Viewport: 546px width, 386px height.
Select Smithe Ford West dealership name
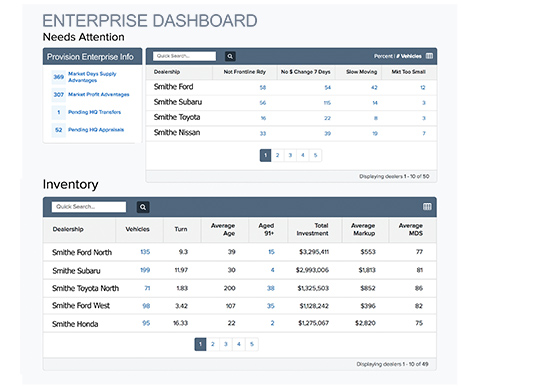tap(81, 306)
